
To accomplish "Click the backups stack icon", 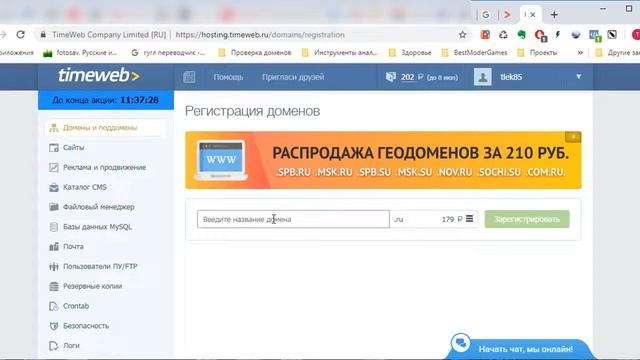I will (54, 286).
